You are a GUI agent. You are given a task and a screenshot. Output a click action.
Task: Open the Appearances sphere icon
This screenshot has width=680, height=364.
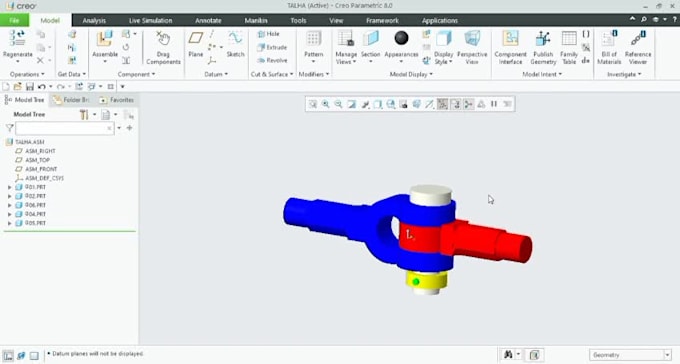[401, 38]
